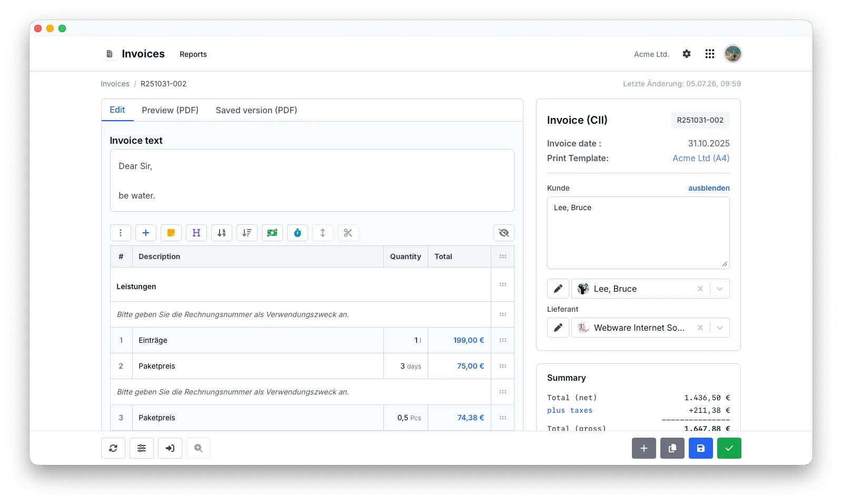Image resolution: width=842 pixels, height=504 pixels.
Task: Toggle hidden columns with crossed-eye icon
Action: [504, 233]
